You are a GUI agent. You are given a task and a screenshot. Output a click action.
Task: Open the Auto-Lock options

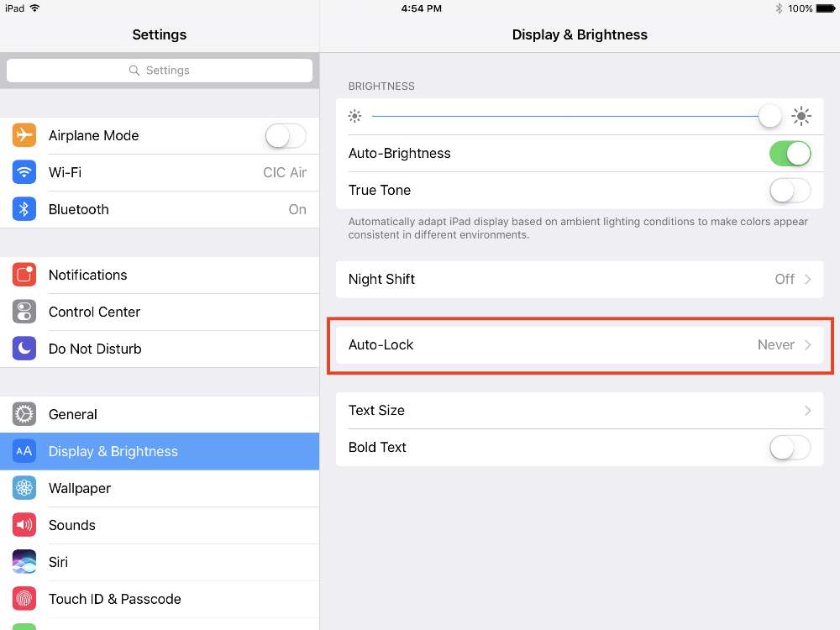[580, 344]
